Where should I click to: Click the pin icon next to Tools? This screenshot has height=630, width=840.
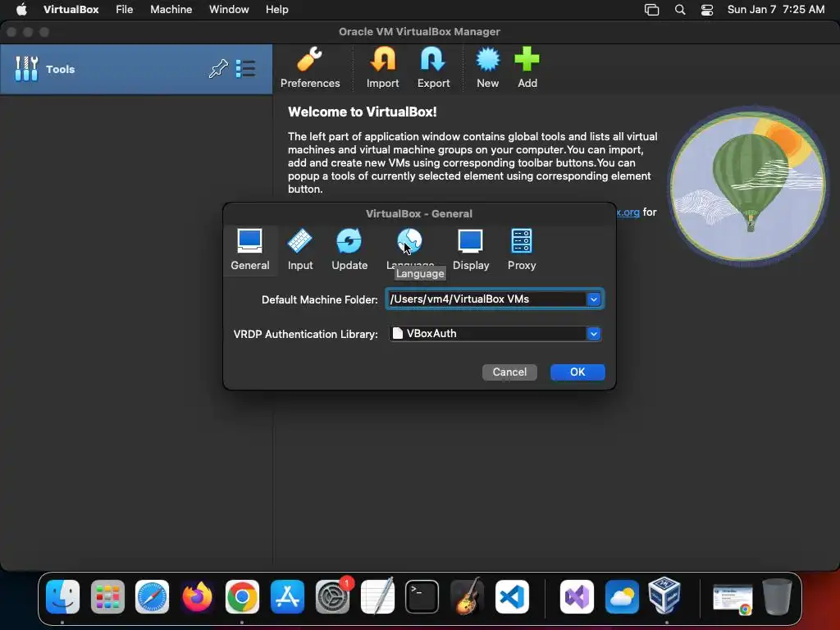coord(218,69)
